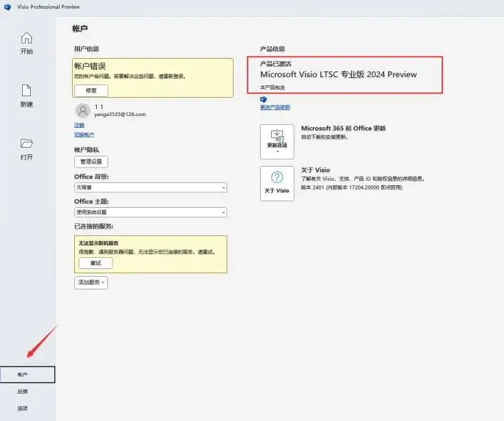Click the Visio icon under product info
This screenshot has height=421, width=504.
click(264, 99)
